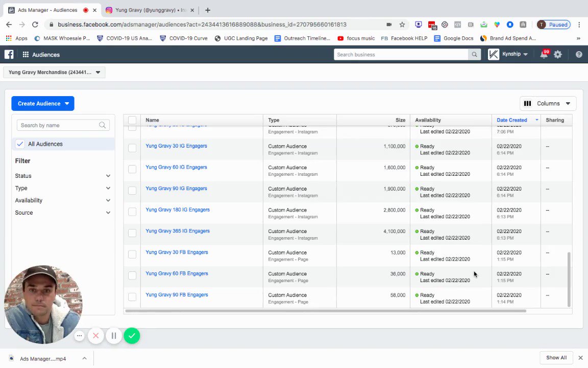The width and height of the screenshot is (588, 368).
Task: Open a new browser tab with plus icon
Action: [208, 10]
